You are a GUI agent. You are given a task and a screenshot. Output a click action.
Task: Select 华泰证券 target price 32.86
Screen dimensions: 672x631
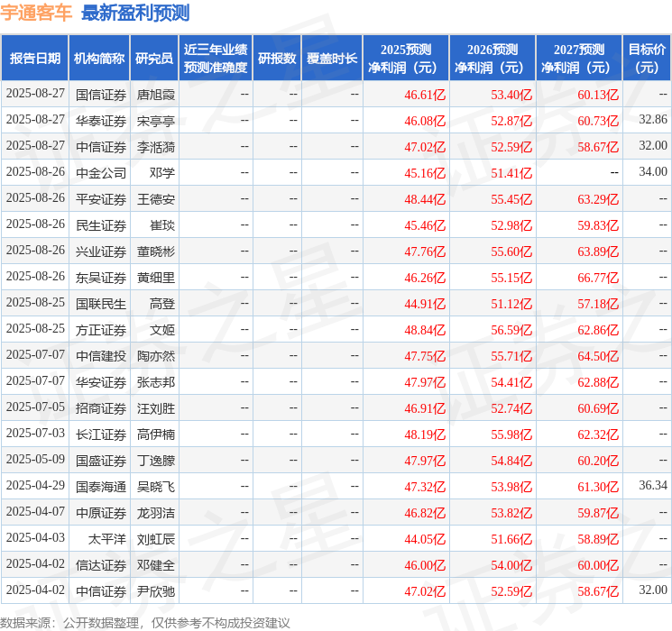[653, 120]
